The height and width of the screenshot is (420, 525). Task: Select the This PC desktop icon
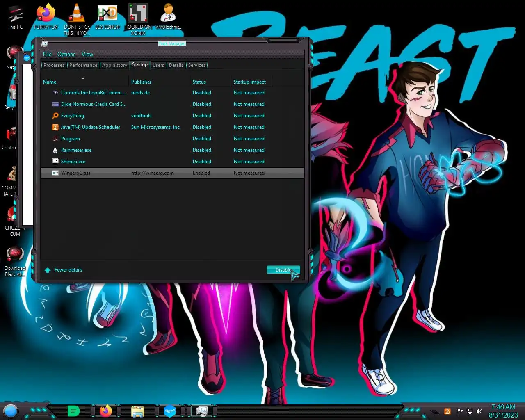click(15, 14)
